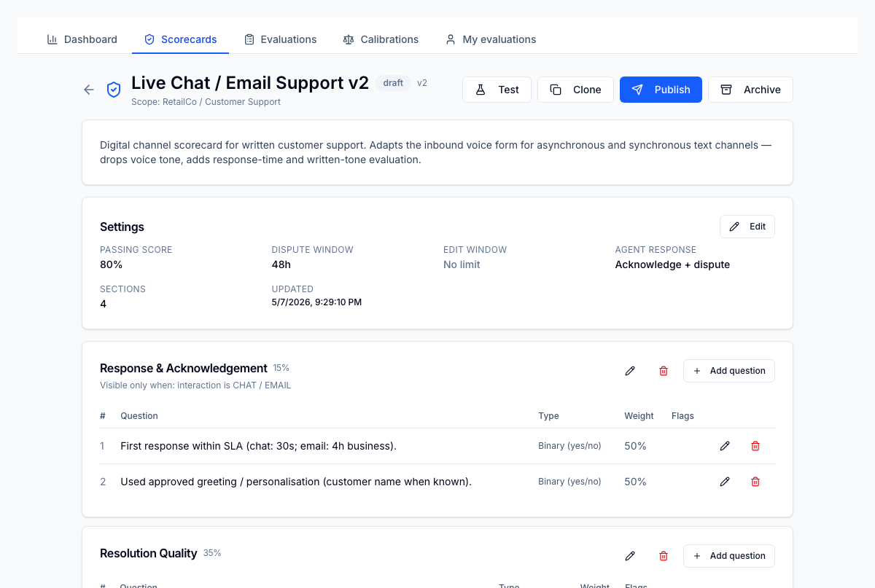Delete the Resolution Quality section trash icon

[664, 556]
